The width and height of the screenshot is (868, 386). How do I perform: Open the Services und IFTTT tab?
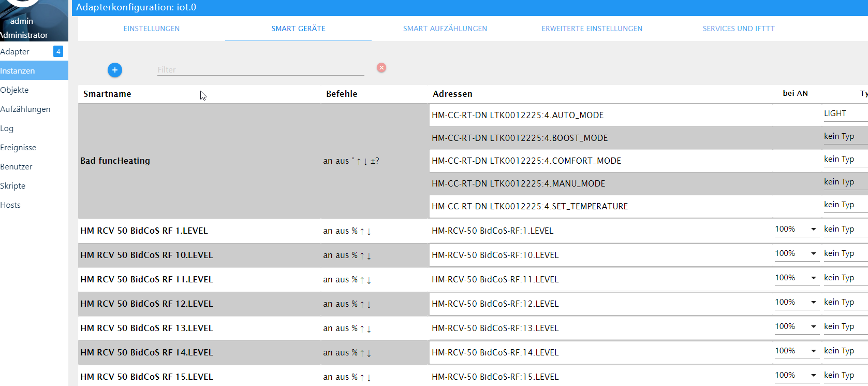pyautogui.click(x=739, y=28)
